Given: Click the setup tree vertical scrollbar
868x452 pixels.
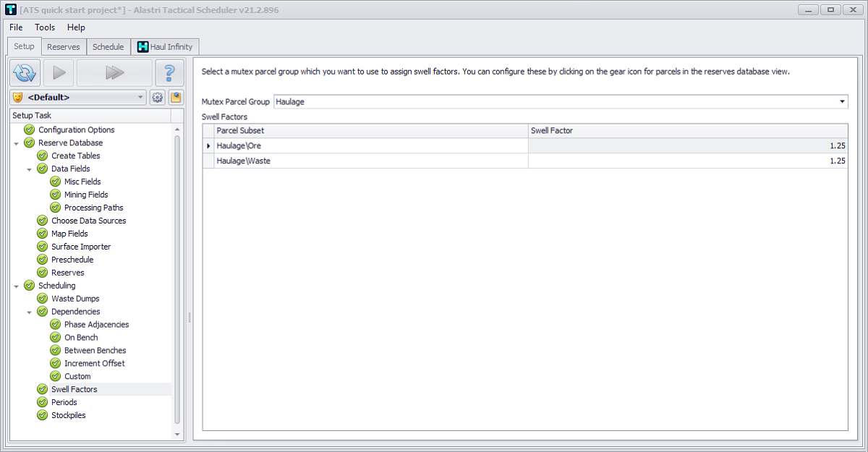Looking at the screenshot, I should (178, 279).
